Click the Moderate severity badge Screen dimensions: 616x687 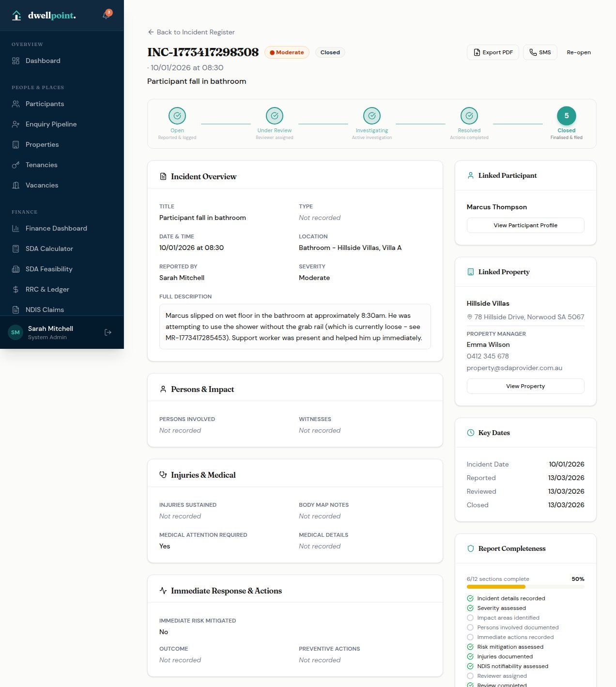(x=287, y=52)
